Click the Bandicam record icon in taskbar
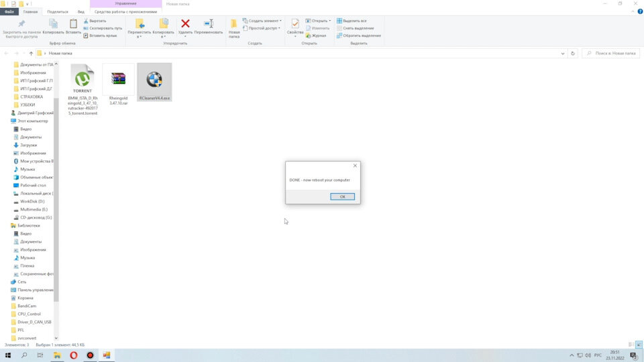644x362 pixels. click(x=90, y=355)
